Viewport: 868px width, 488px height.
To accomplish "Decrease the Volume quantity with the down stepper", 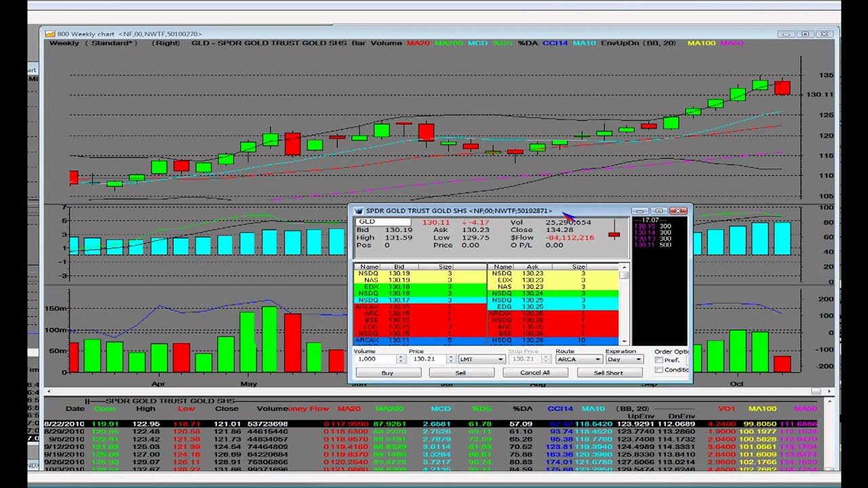I will point(401,361).
